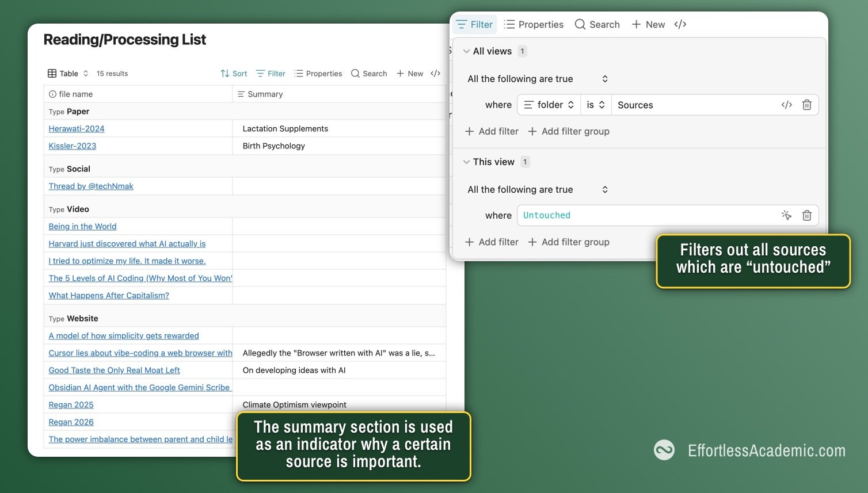Click the Birth Psychology summary cell
Screen dimensions: 868x493
click(x=340, y=146)
